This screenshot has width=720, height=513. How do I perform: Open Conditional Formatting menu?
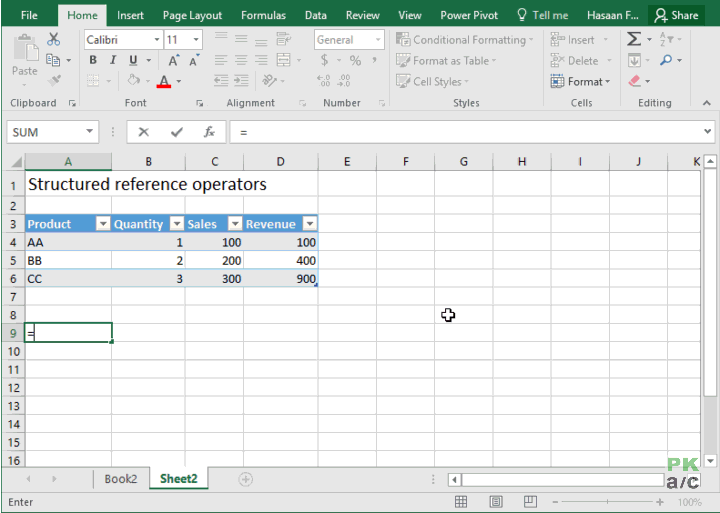tap(465, 40)
